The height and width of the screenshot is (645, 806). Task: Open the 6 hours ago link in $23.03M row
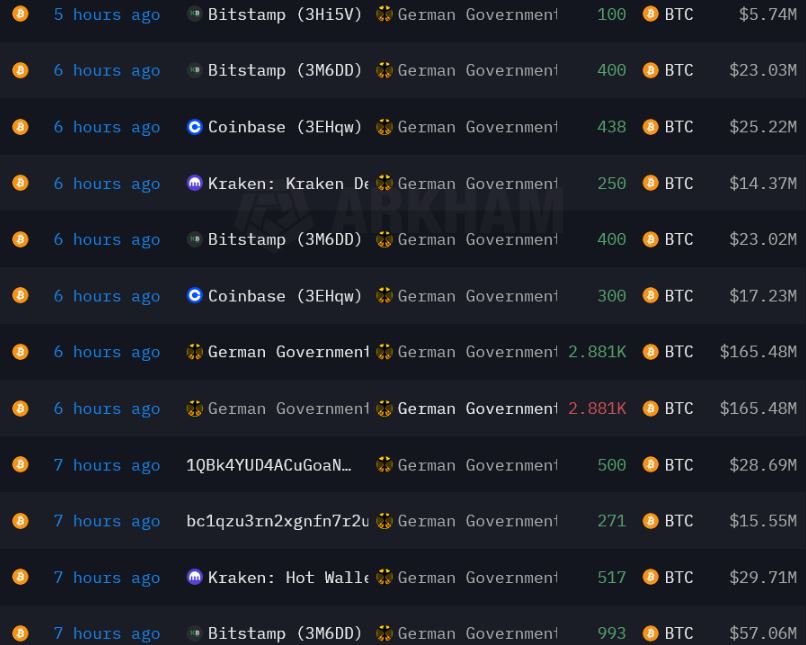(107, 71)
